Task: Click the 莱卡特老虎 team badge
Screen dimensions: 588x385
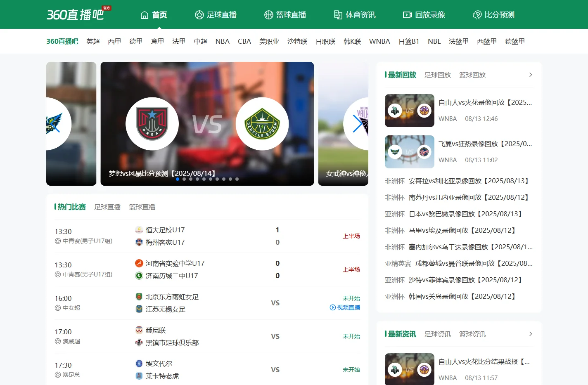Action: pyautogui.click(x=139, y=376)
